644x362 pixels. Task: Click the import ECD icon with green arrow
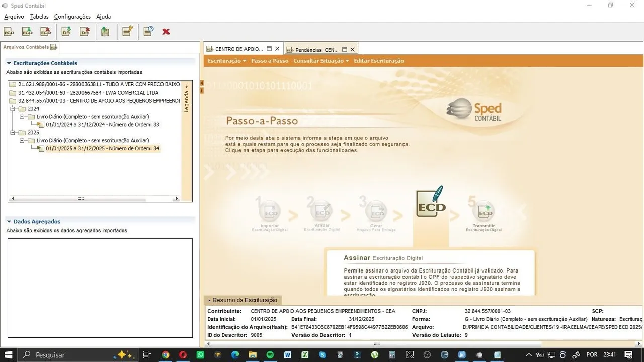coord(27,32)
